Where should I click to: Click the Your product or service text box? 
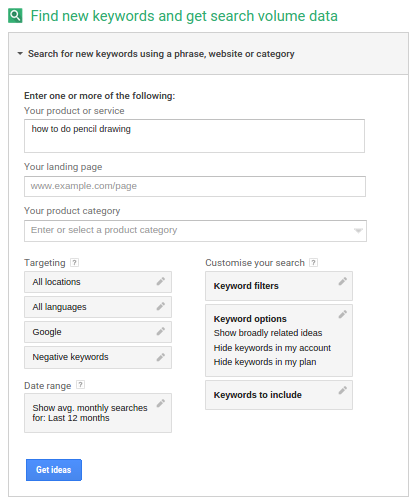click(194, 136)
